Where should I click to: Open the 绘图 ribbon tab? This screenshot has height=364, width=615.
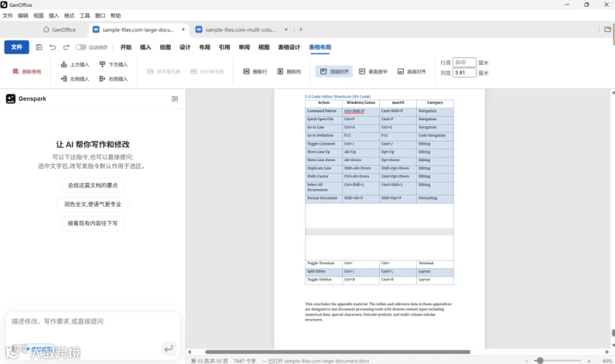(165, 47)
